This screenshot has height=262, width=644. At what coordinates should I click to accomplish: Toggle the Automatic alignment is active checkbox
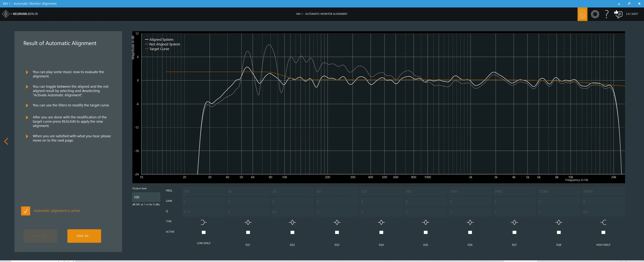[x=25, y=211]
